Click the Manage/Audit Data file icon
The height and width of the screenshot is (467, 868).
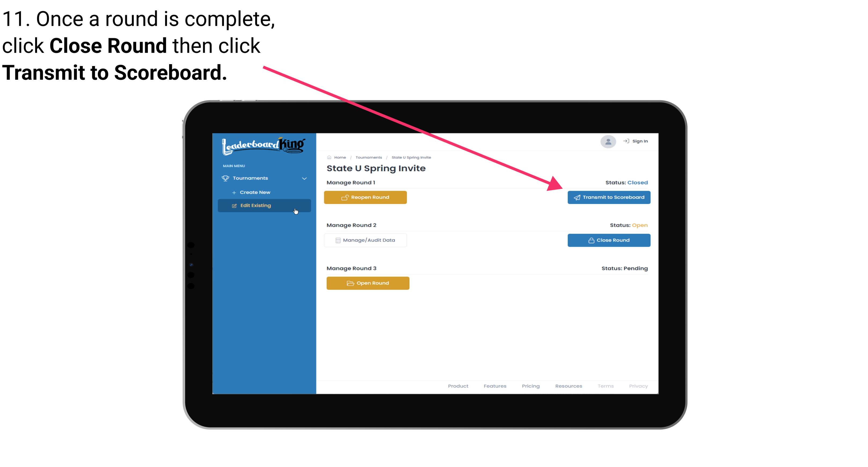pyautogui.click(x=337, y=240)
